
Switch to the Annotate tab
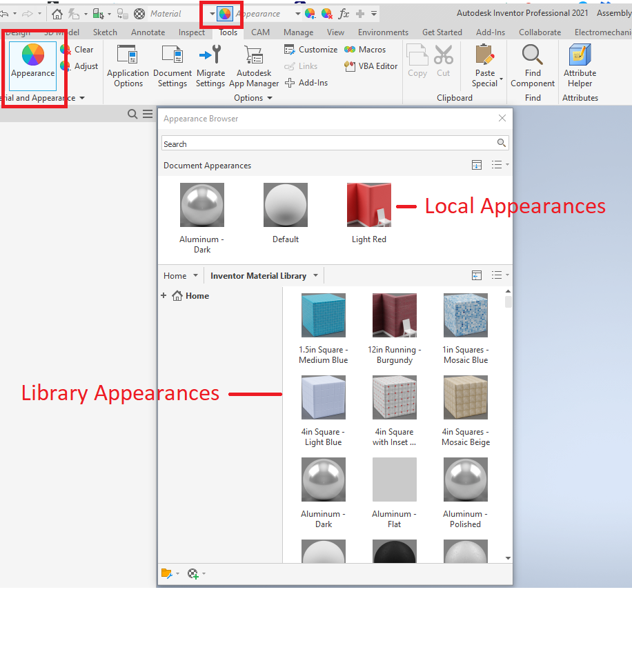pos(148,32)
